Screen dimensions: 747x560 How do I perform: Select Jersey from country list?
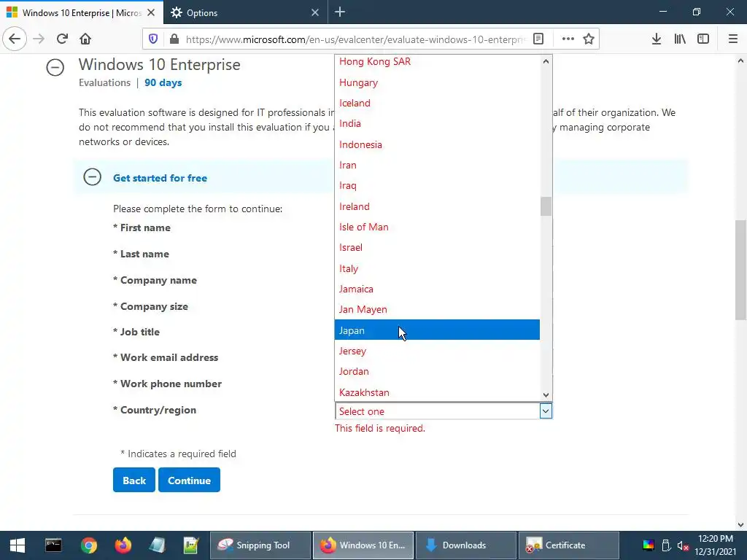tap(437, 351)
